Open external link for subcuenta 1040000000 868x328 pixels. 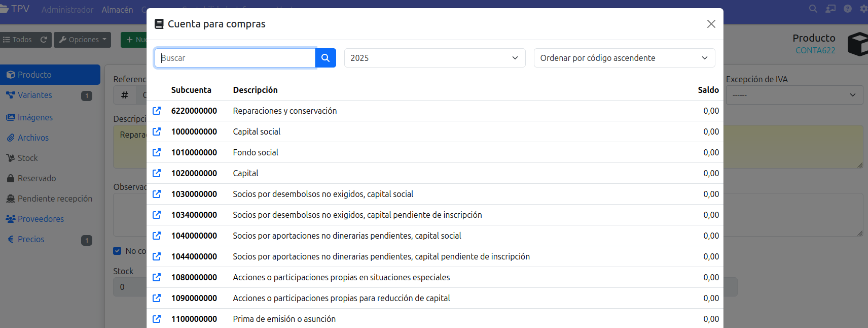(x=157, y=236)
